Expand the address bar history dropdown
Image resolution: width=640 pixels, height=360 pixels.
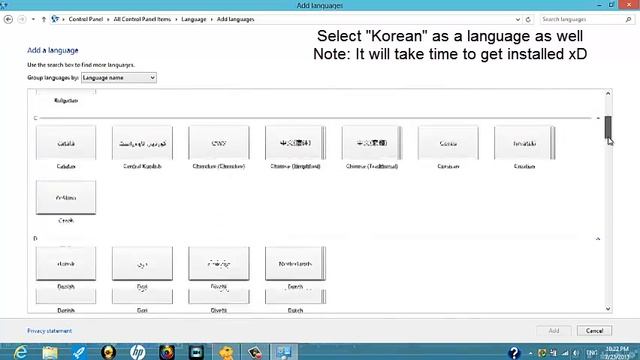point(518,19)
